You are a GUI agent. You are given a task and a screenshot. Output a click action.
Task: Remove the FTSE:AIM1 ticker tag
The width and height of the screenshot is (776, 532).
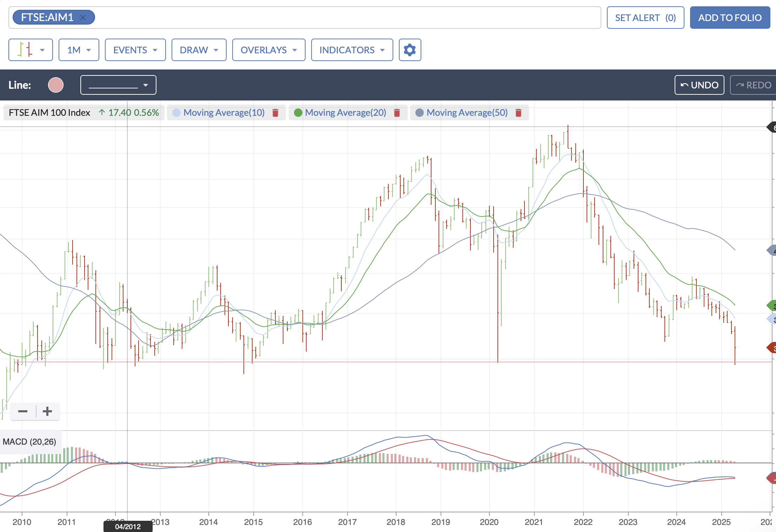tap(83, 17)
